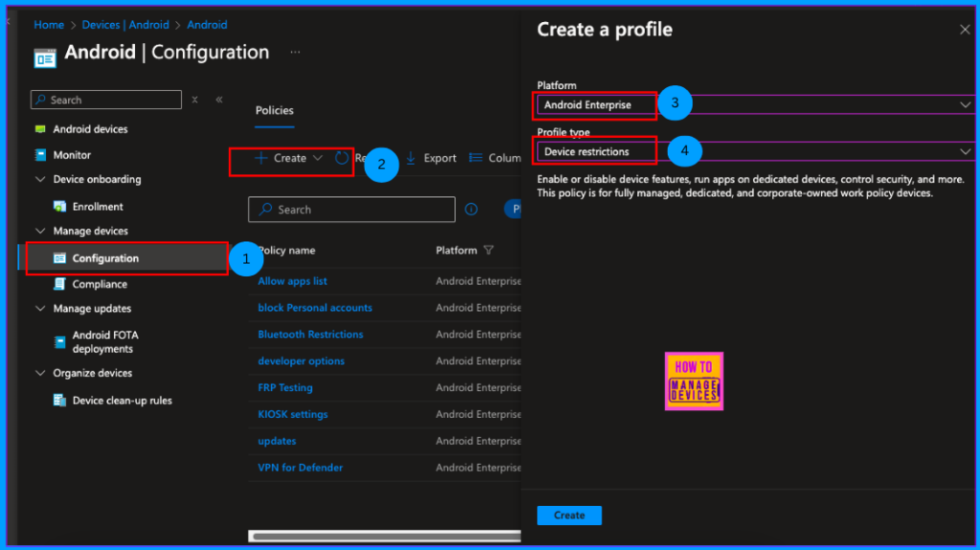Click the horizontal scrollbar below policy list
This screenshot has width=980, height=550.
coord(385,537)
